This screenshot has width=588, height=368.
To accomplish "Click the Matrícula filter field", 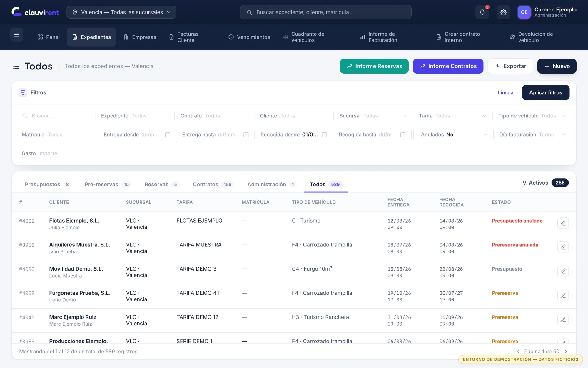I will pyautogui.click(x=56, y=135).
